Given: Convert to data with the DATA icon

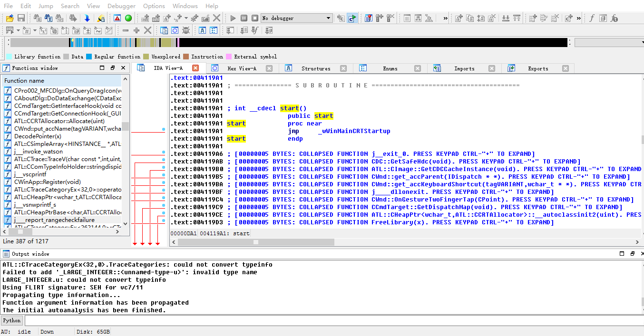Looking at the screenshot, I should coord(156,18).
